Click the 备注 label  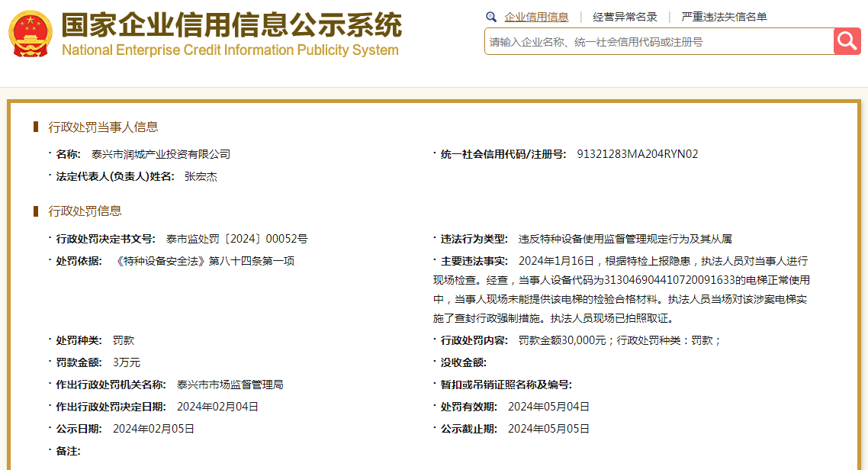click(68, 451)
